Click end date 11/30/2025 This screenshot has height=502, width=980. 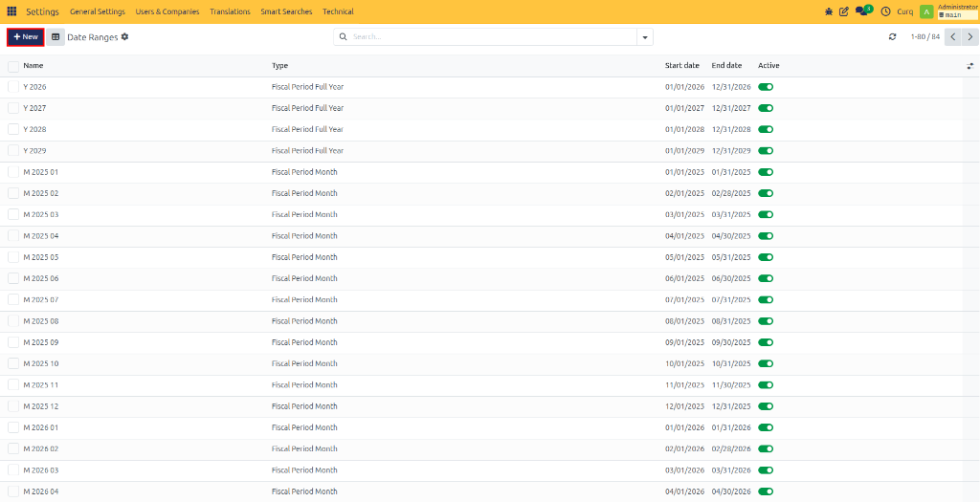731,384
